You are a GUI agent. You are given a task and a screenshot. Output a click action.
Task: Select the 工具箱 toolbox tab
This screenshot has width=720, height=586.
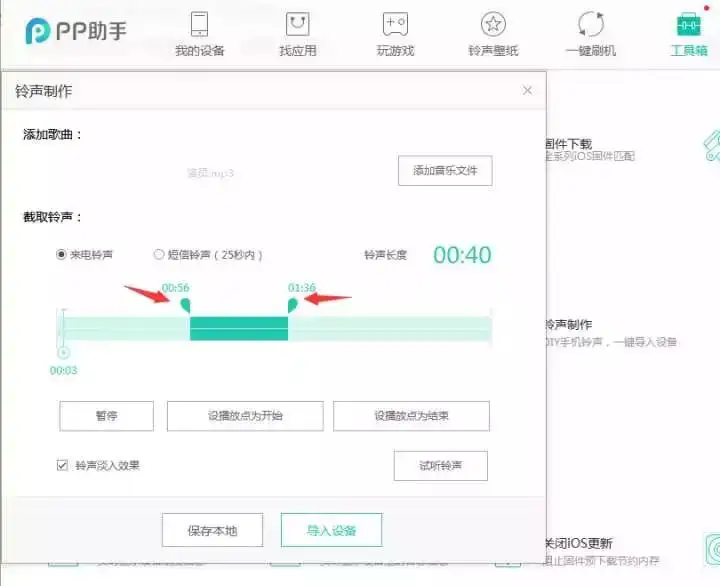[689, 34]
